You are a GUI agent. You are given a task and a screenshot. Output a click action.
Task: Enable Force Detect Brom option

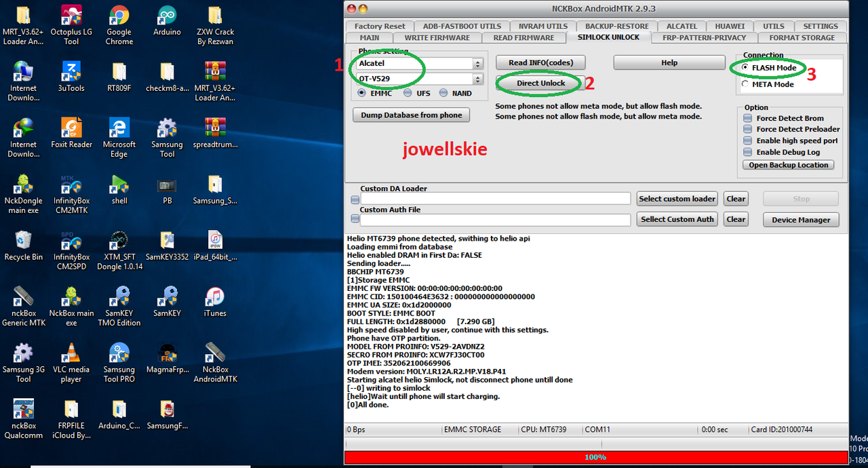(747, 118)
